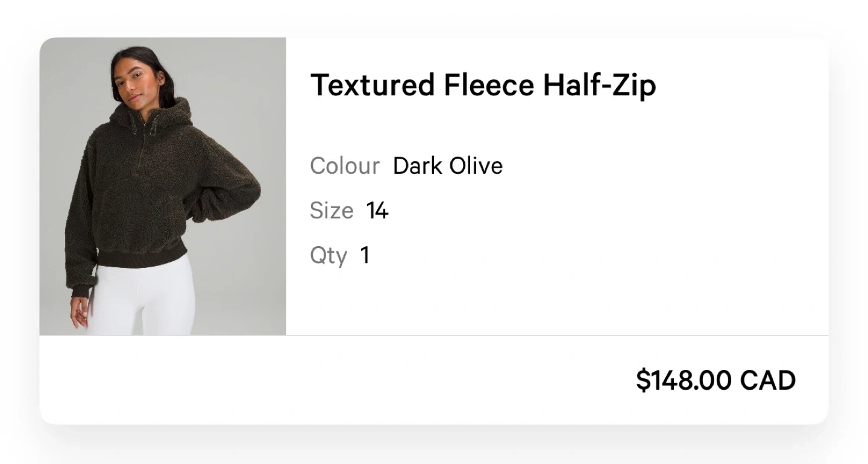Select the size value 14
This screenshot has width=868, height=464.
(x=377, y=211)
